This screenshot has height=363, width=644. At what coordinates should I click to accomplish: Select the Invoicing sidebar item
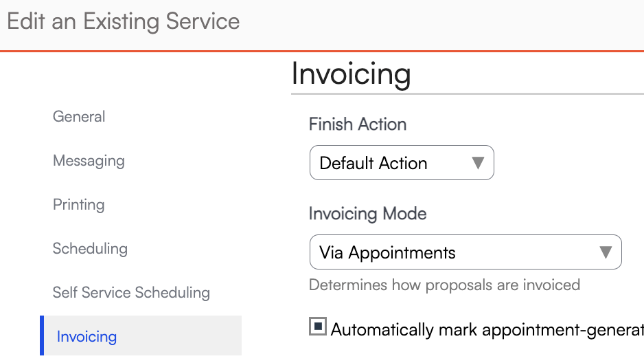(x=87, y=337)
